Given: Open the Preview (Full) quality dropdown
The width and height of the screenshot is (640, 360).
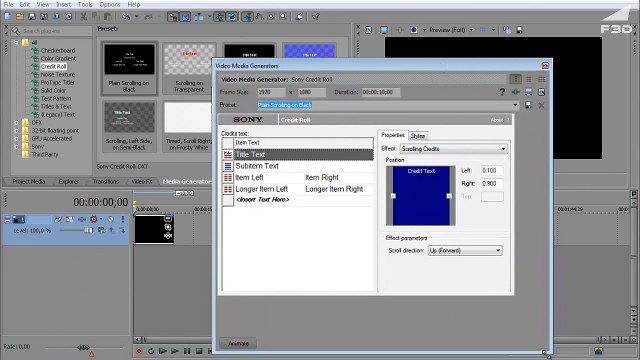Looking at the screenshot, I should (471, 30).
